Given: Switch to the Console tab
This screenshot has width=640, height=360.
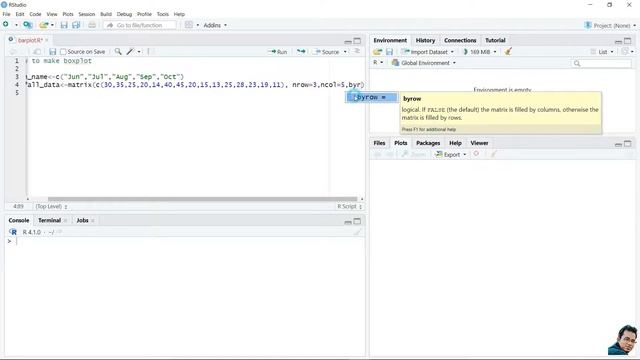Looking at the screenshot, I should pyautogui.click(x=19, y=220).
